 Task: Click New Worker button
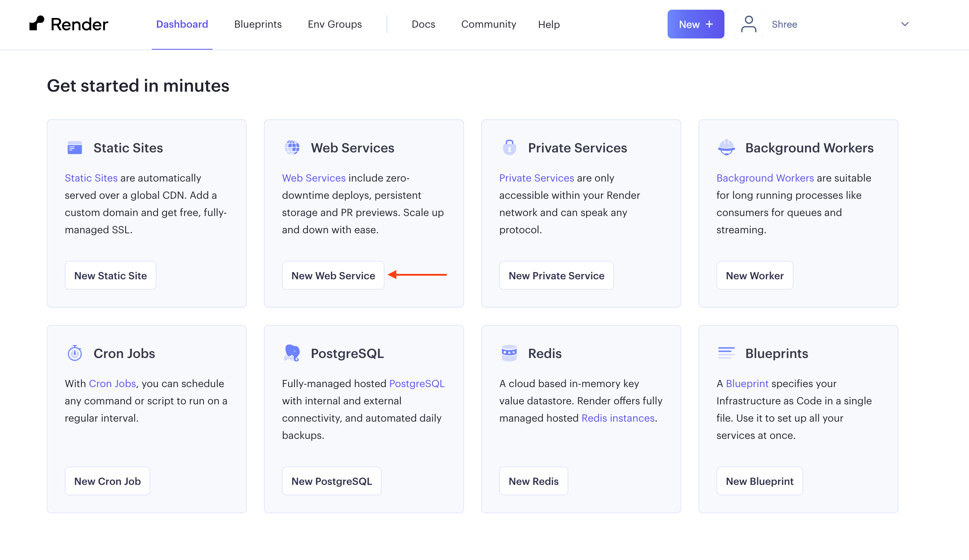(754, 275)
